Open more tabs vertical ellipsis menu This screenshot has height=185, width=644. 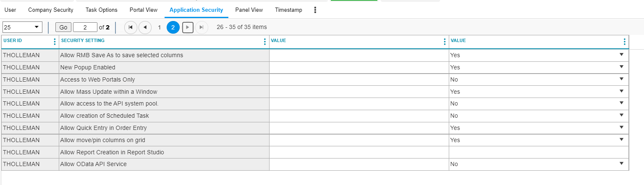(x=315, y=10)
